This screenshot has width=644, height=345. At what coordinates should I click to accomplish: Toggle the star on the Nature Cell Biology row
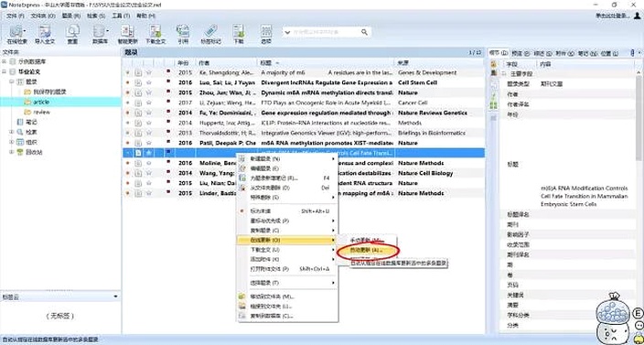pos(149,173)
